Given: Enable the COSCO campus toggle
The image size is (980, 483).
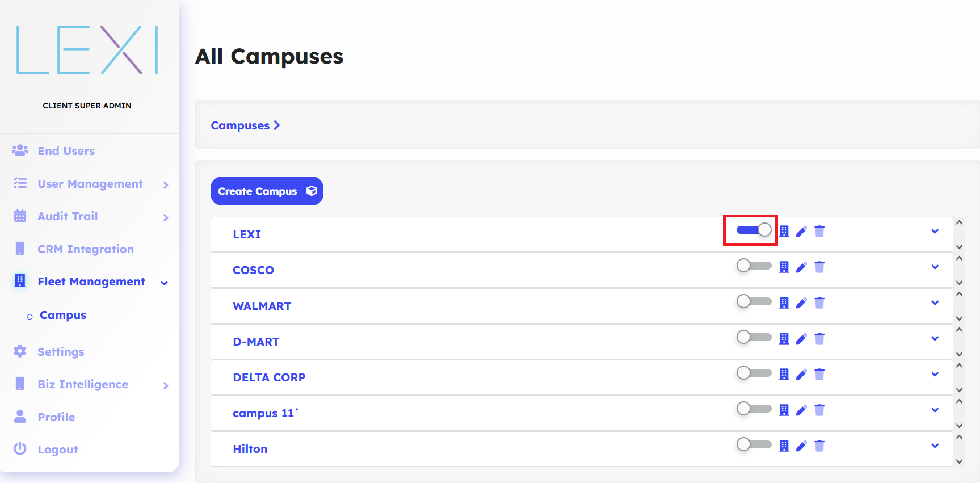Looking at the screenshot, I should point(754,266).
